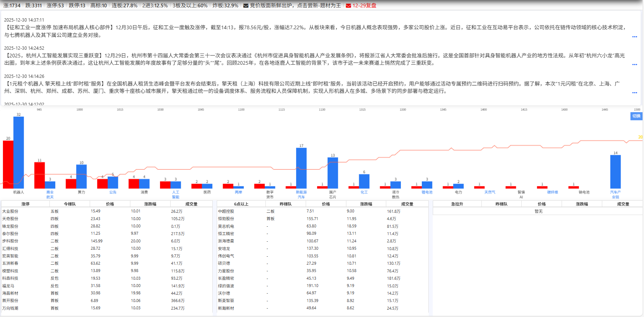
Task: Open the 竞价版面新鲜出炉 announcement link
Action: point(295,5)
